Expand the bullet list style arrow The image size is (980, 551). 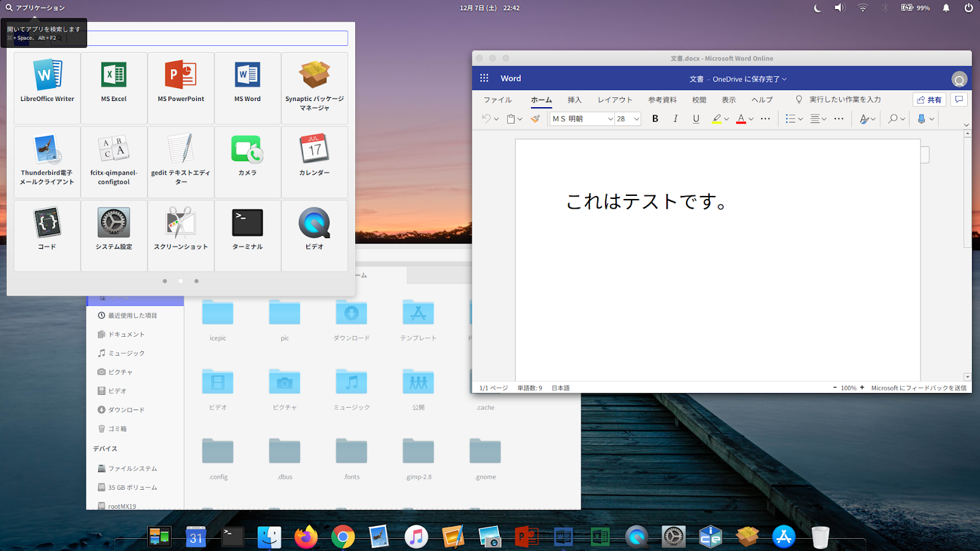pyautogui.click(x=801, y=119)
